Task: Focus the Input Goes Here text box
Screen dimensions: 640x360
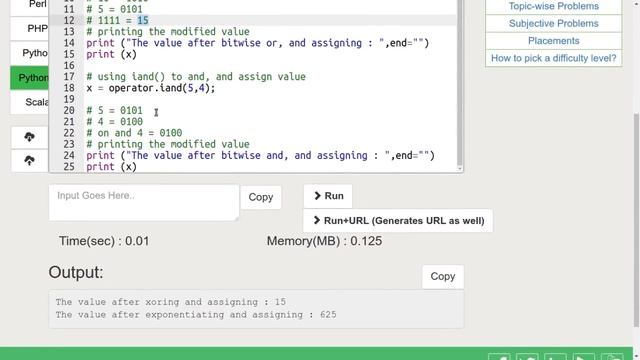Action: click(144, 202)
